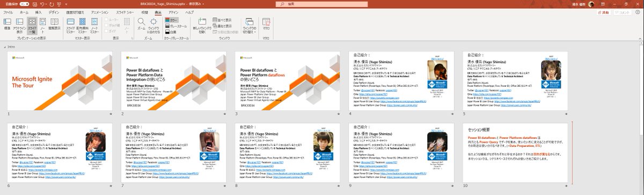Open Undo history dropdown arrow
This screenshot has height=195, width=644.
47,4
